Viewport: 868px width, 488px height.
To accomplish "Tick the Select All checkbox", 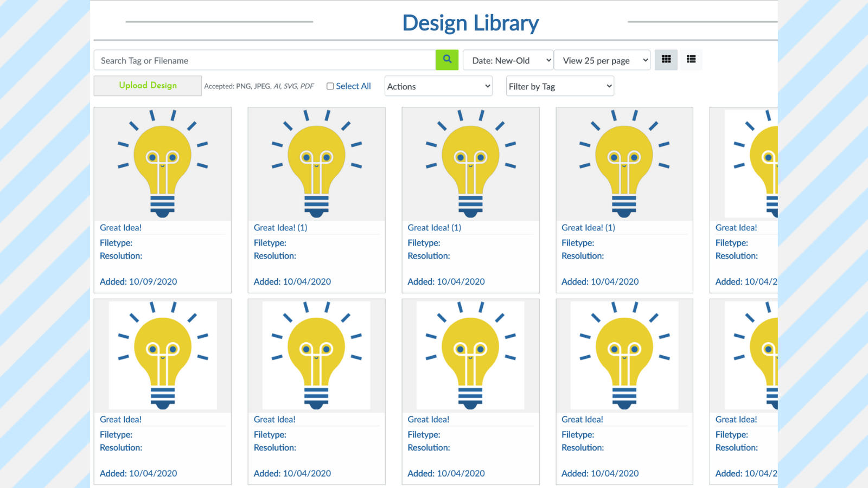I will [x=330, y=86].
